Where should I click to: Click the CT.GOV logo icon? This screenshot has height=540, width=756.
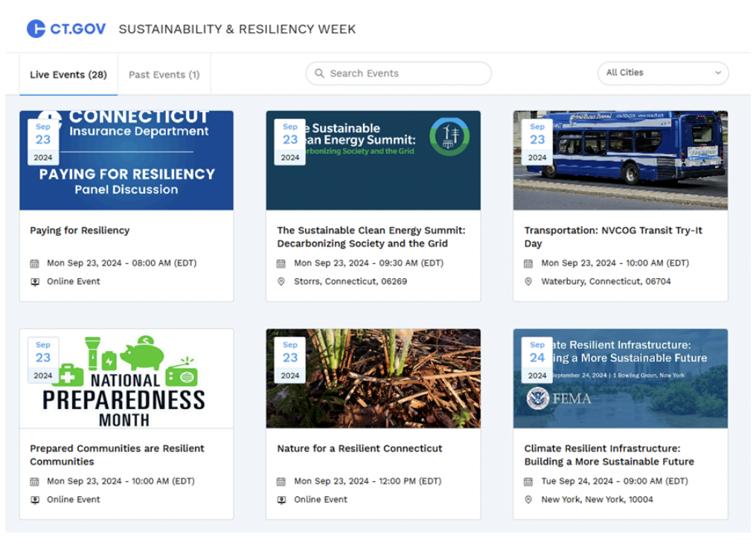pos(36,29)
